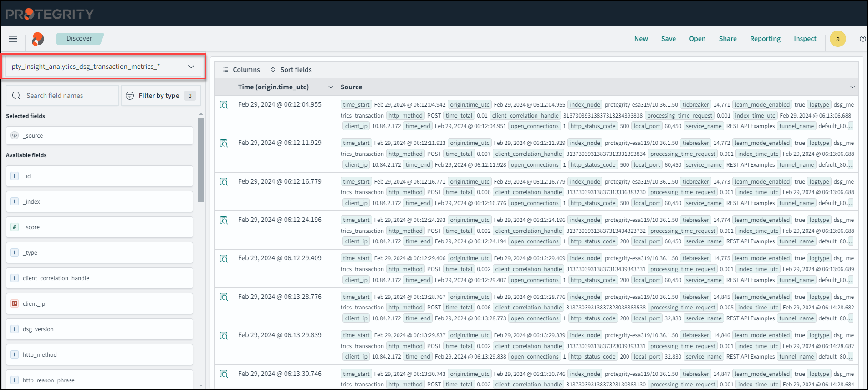Open the help icon at top right
Viewport: 868px width, 390px height.
point(863,39)
